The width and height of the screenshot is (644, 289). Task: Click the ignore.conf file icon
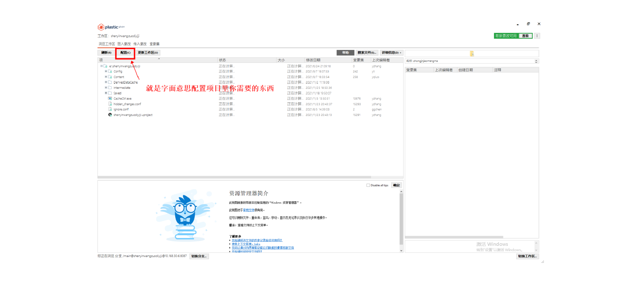click(110, 109)
